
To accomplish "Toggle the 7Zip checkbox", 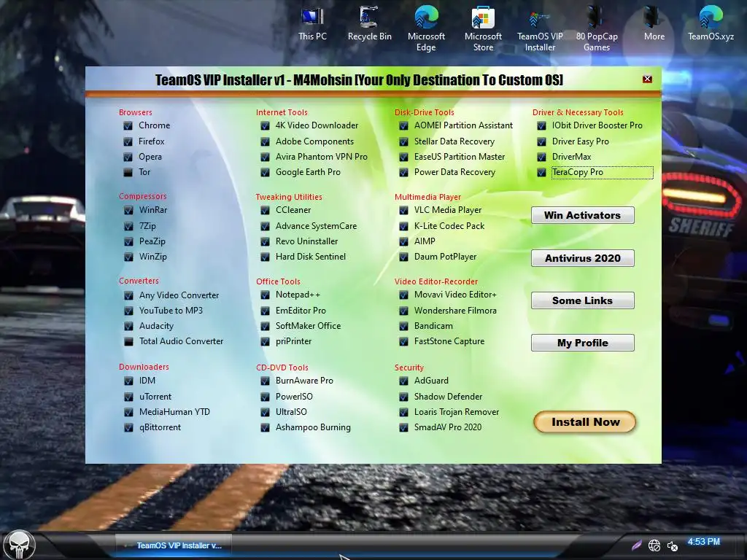I will 128,226.
